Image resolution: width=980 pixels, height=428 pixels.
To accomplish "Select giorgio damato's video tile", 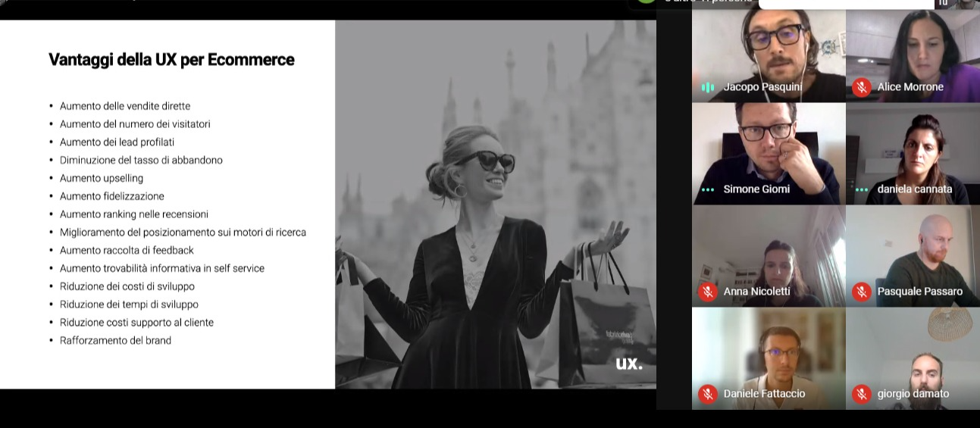I will (x=913, y=358).
